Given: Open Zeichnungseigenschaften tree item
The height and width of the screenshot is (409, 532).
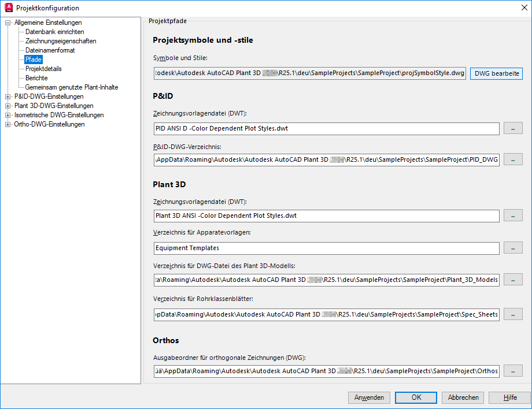Looking at the screenshot, I should coord(61,41).
